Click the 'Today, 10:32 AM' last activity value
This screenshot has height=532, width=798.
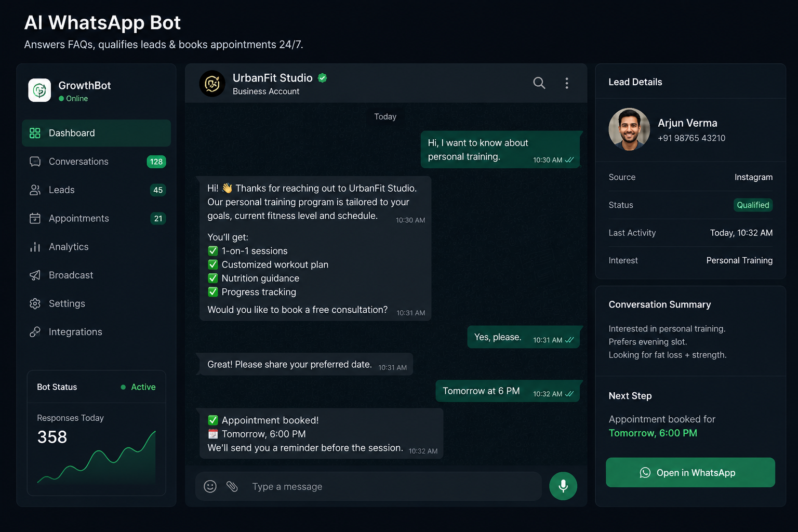(741, 233)
